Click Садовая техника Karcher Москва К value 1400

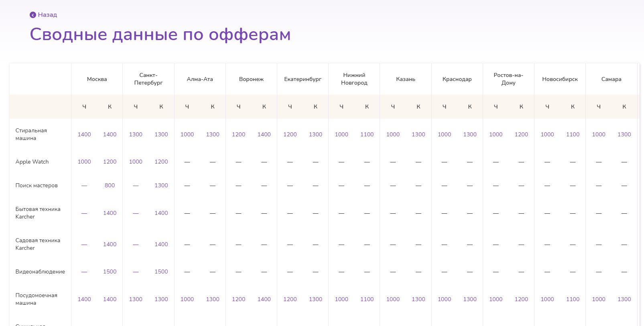110,244
